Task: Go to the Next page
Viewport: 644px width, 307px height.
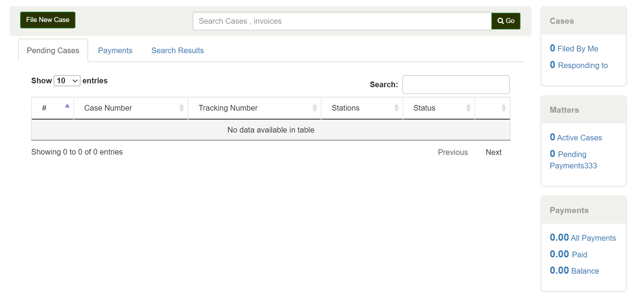Action: [x=494, y=152]
